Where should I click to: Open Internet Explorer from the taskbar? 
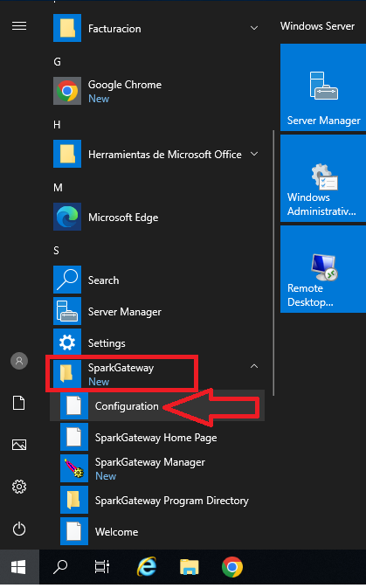[147, 567]
